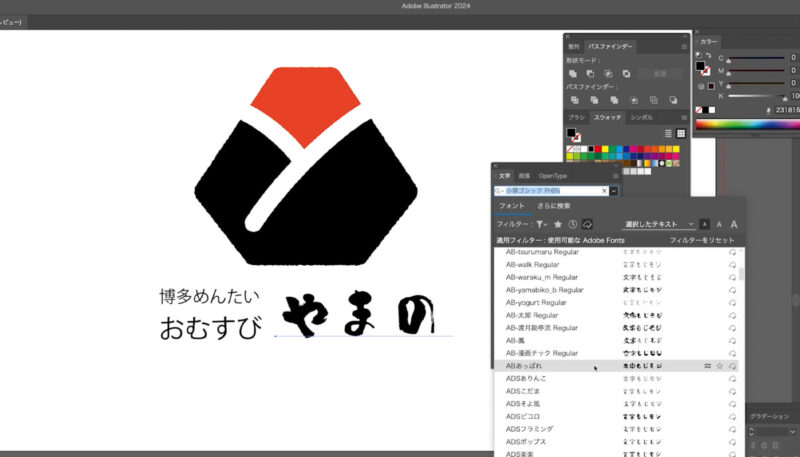Screen dimensions: 800x457
Task: Clear the font search field with X
Action: [x=605, y=191]
